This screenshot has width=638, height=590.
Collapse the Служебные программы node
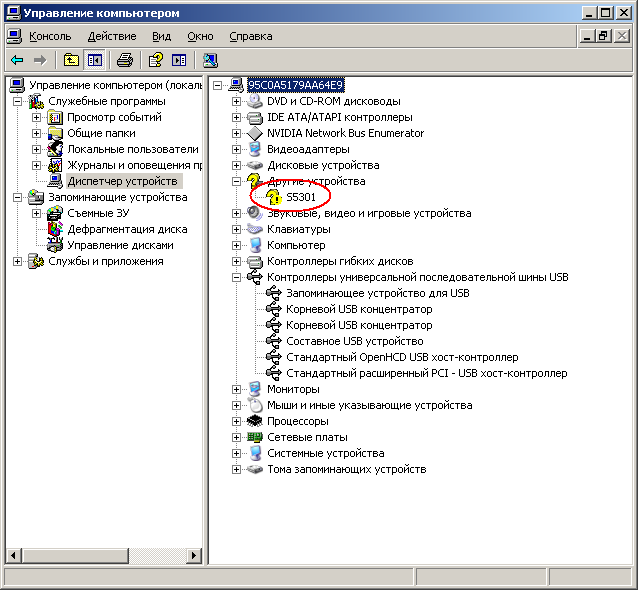pos(17,101)
